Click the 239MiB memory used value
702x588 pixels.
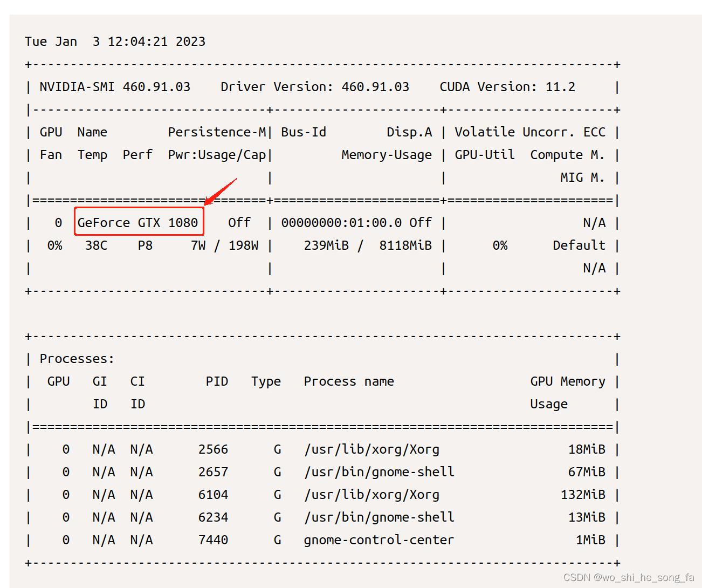pos(326,245)
